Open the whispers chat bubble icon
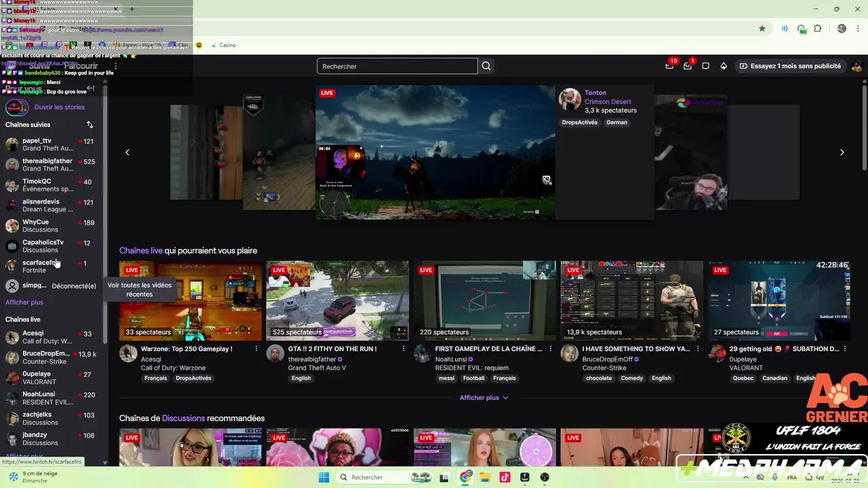Viewport: 868px width, 488px height. pos(706,66)
